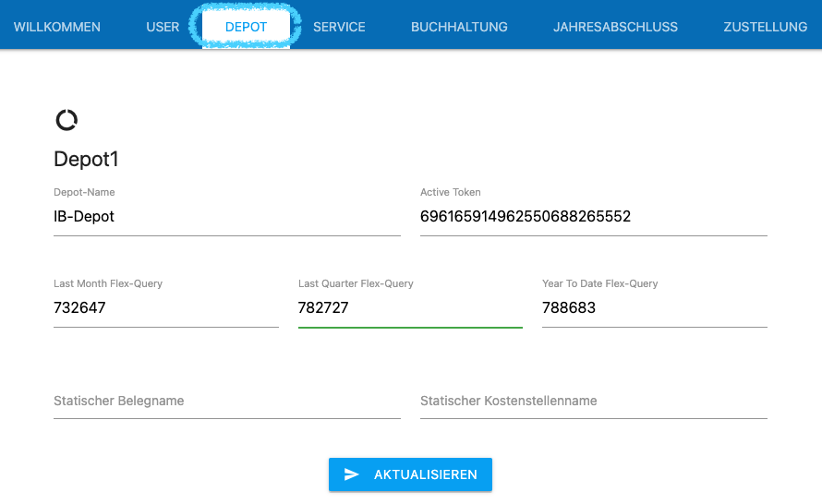822x504 pixels.
Task: Click the Statischer Belegname input
Action: (227, 401)
